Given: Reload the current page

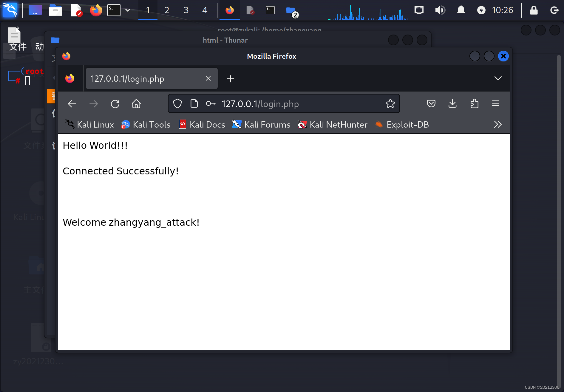Looking at the screenshot, I should [x=115, y=104].
